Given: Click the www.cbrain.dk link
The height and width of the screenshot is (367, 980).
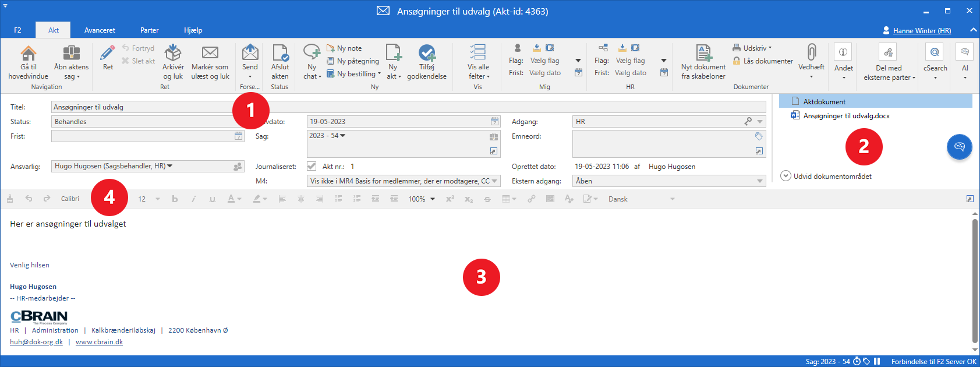Looking at the screenshot, I should (99, 342).
